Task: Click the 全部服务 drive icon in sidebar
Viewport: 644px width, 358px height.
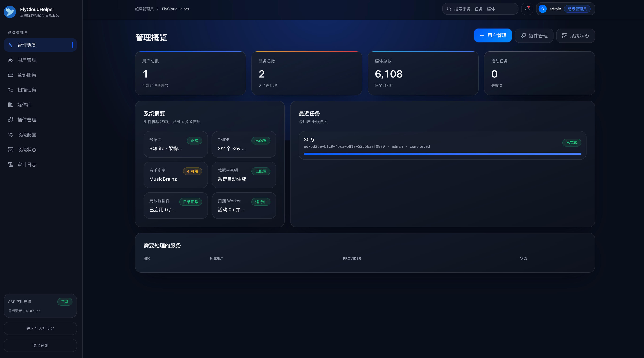Action: coord(11,75)
